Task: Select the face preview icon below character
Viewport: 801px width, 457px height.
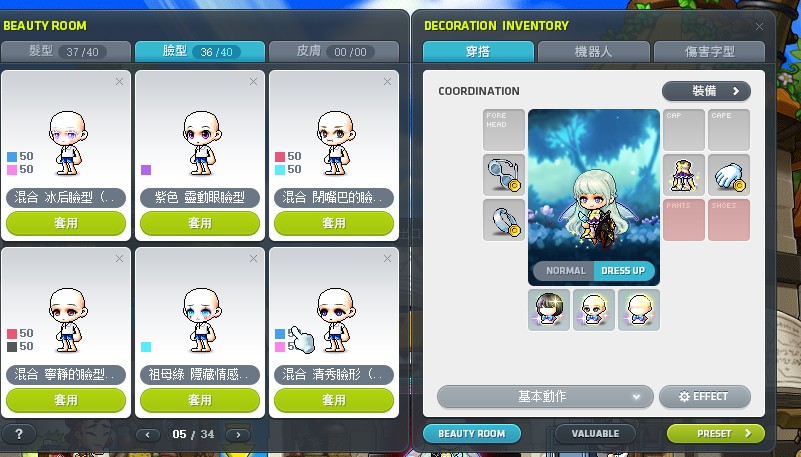Action: click(x=594, y=310)
